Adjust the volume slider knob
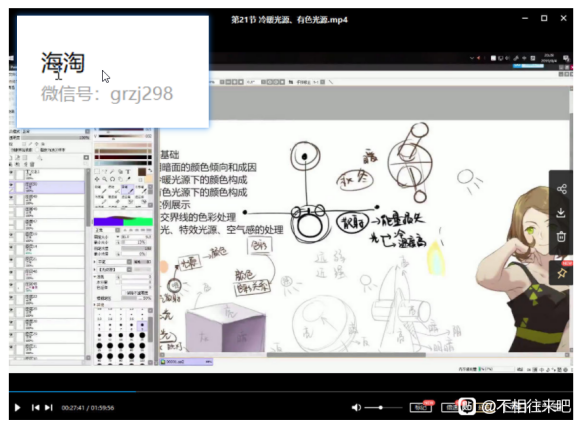 pyautogui.click(x=381, y=407)
